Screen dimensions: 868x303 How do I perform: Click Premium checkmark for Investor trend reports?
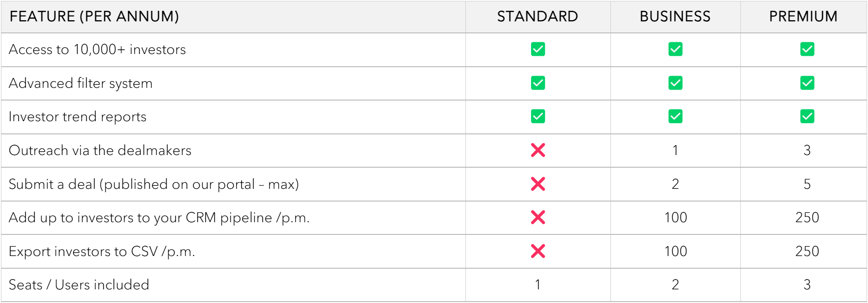tap(807, 117)
